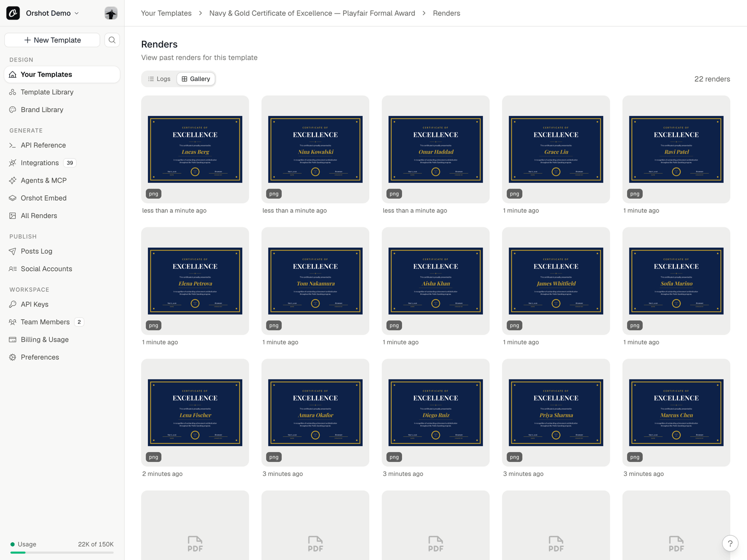Click the Posts Log paper-plane icon

pos(13,251)
